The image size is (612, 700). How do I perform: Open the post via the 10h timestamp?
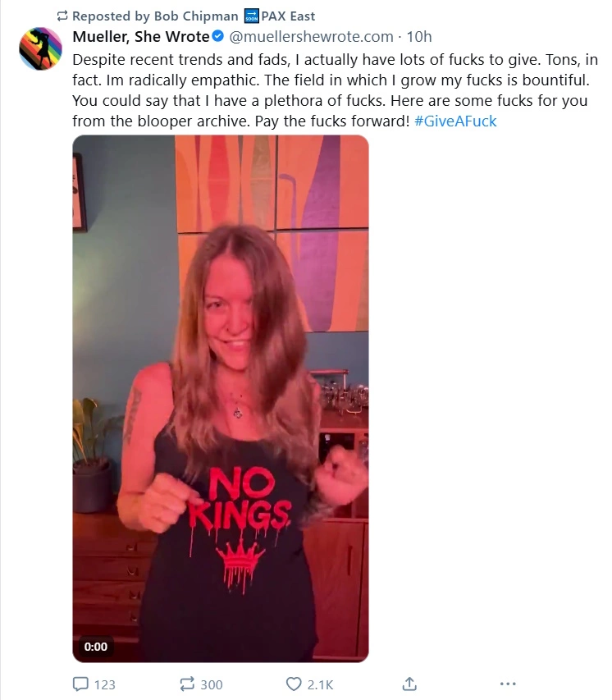tap(418, 36)
